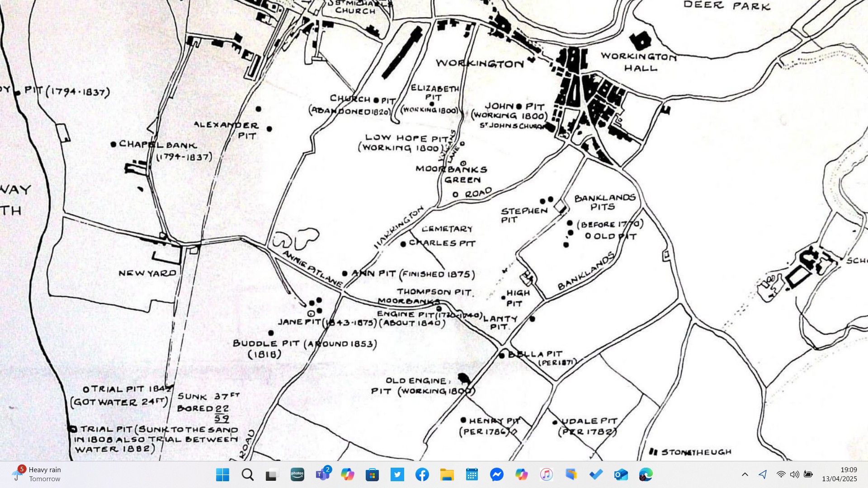Launch Amazon Photos from taskbar
This screenshot has height=488, width=868.
[x=297, y=474]
